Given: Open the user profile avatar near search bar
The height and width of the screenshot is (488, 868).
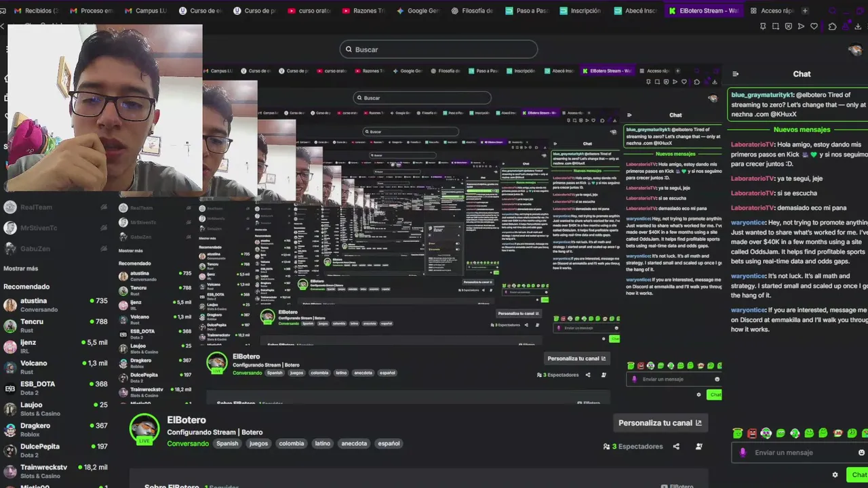Looking at the screenshot, I should pyautogui.click(x=856, y=49).
